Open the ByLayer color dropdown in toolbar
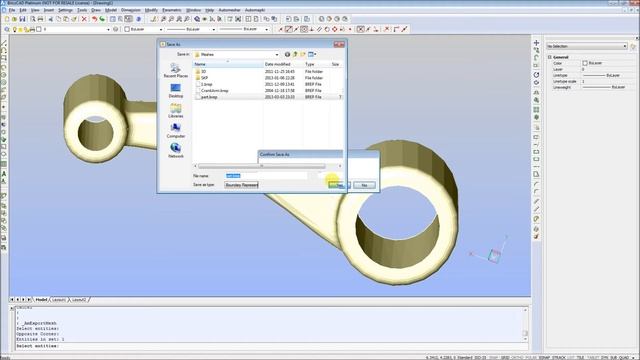640x360 pixels. [161, 29]
